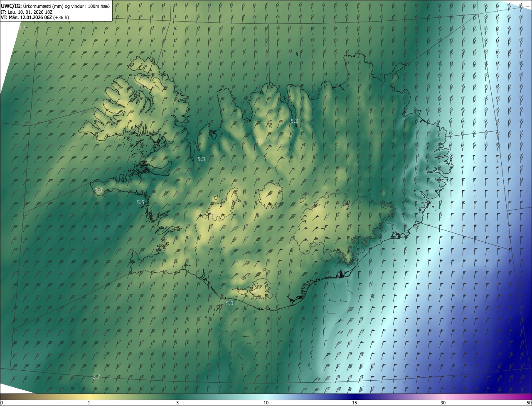The width and height of the screenshot is (532, 406).
Task: Click the color scale tick labeled 30
Action: point(443,403)
